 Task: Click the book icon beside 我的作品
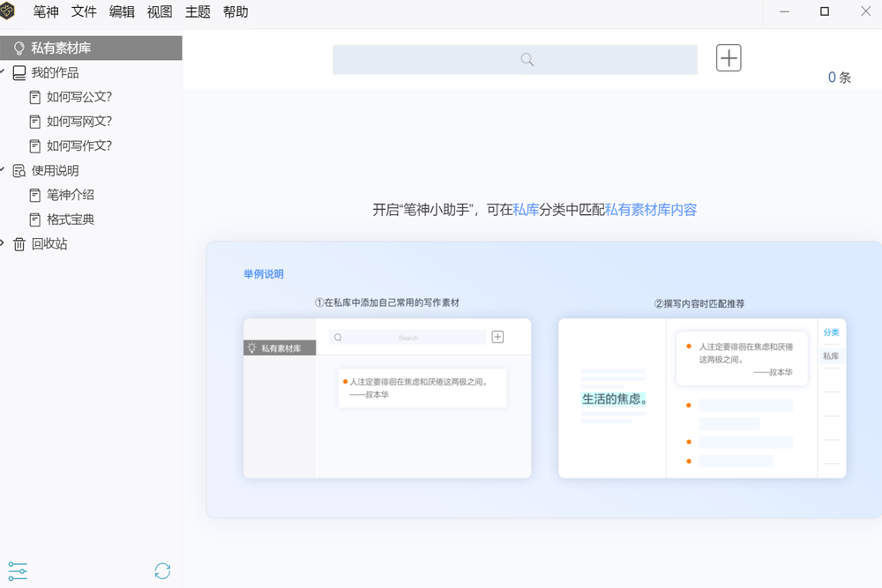(19, 73)
